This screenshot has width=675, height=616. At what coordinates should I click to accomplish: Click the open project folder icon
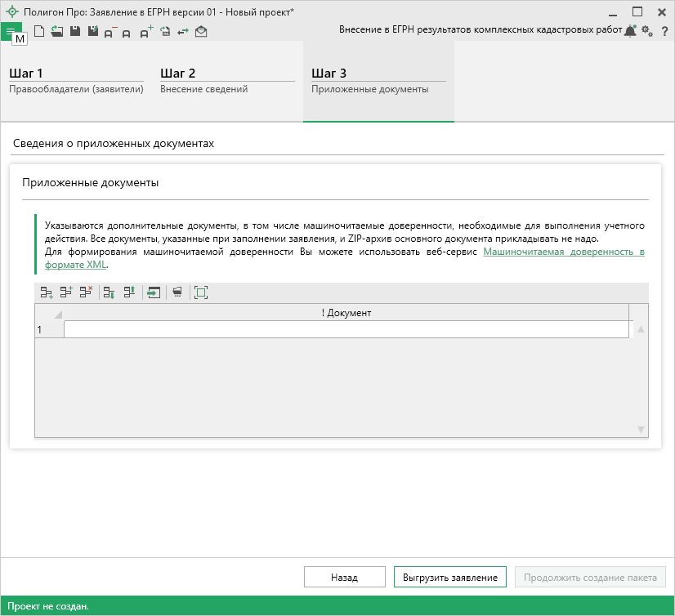56,31
